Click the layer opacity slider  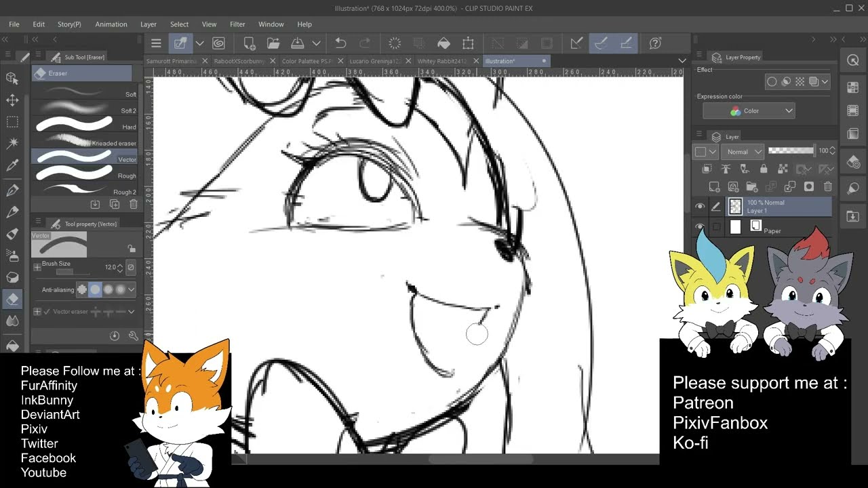click(x=791, y=150)
